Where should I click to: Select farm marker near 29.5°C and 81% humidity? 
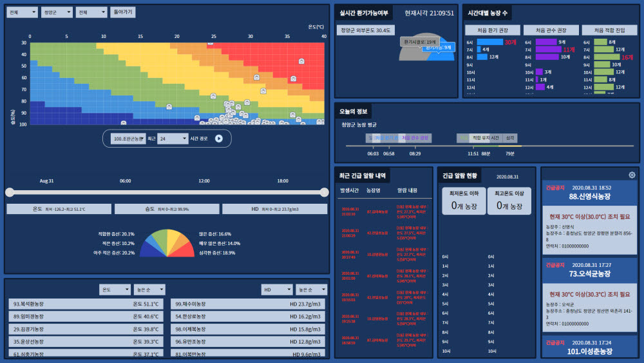(x=247, y=103)
